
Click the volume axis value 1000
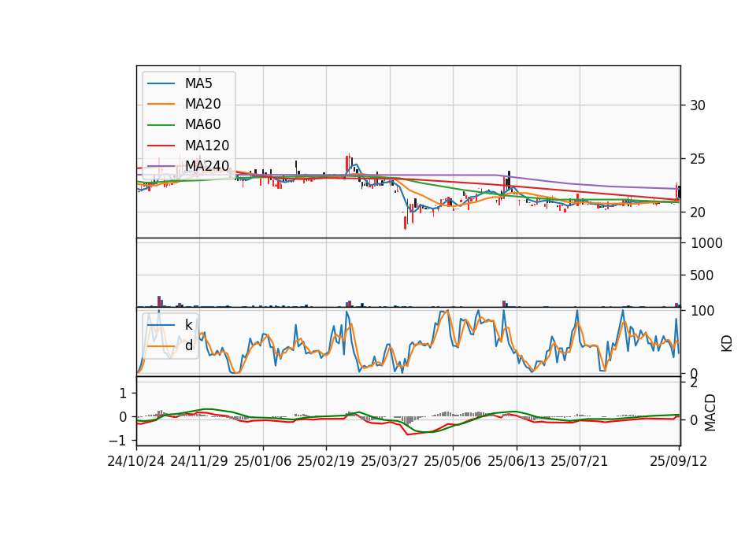[x=706, y=243]
